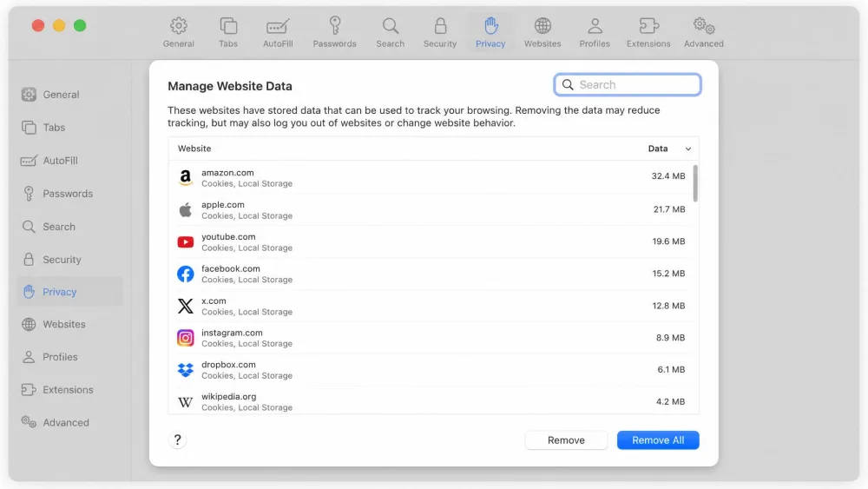Select Search in the left sidebar

[69, 227]
